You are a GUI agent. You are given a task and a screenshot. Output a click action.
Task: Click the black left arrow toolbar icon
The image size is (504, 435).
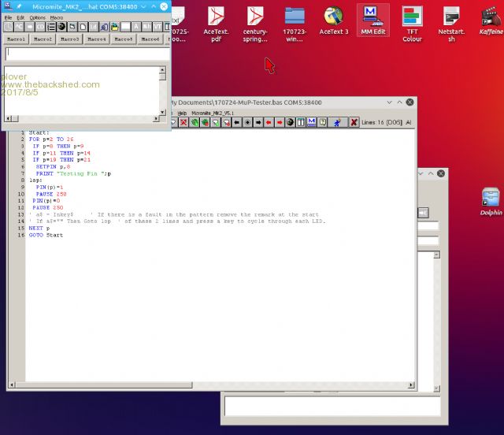pyautogui.click(x=236, y=122)
